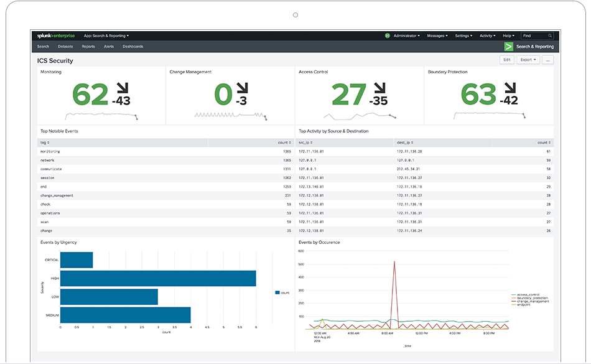Click source IP 172.13.140.01
This screenshot has height=364, width=591.
pyautogui.click(x=311, y=187)
